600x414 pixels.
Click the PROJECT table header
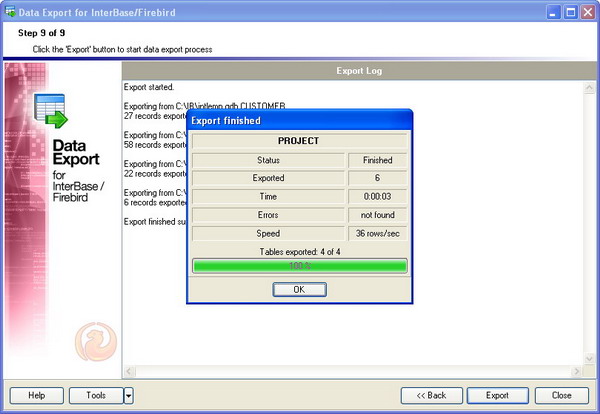coord(299,141)
